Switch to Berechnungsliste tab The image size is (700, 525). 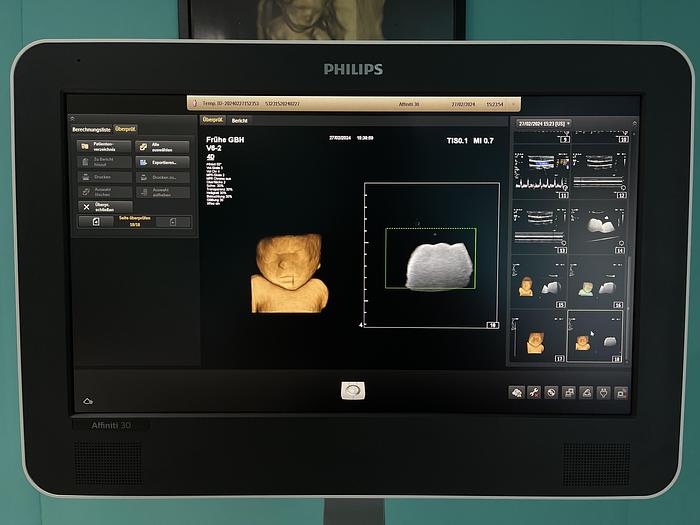(92, 129)
